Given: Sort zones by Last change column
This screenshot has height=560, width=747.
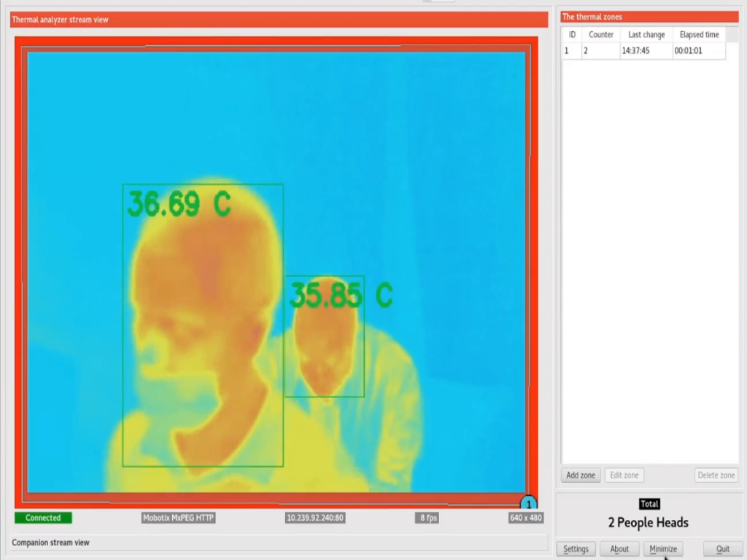Looking at the screenshot, I should pos(646,35).
